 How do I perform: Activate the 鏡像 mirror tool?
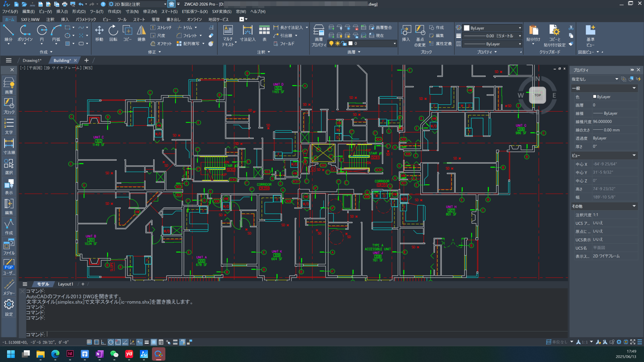pos(142,33)
